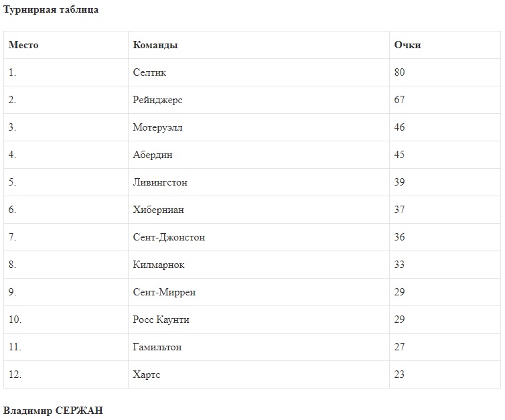Click the team name Селтик

(x=149, y=72)
